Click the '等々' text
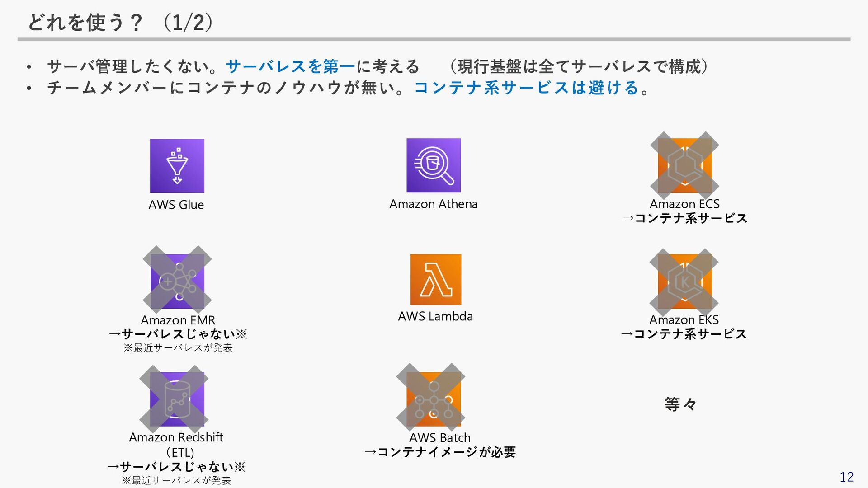This screenshot has width=868, height=488. (x=680, y=404)
